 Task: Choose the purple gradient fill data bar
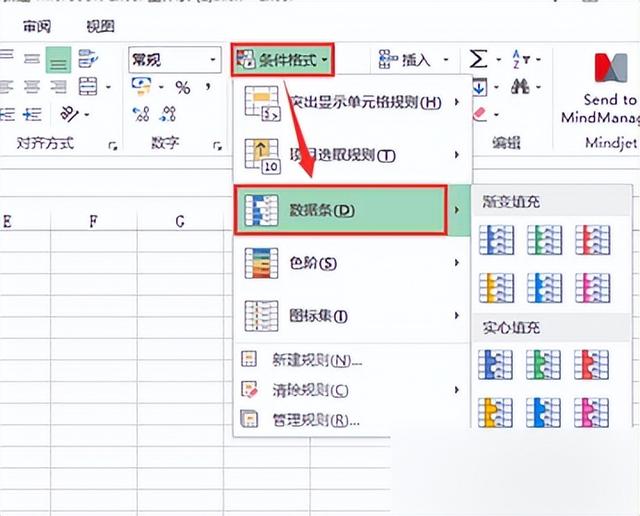[593, 288]
